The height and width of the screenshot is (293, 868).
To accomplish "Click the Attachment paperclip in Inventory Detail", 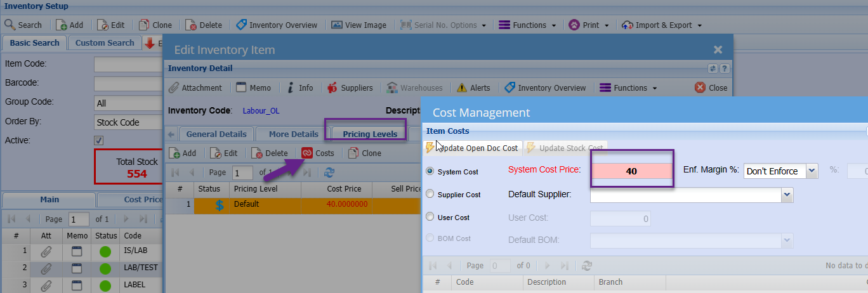I will pos(195,88).
